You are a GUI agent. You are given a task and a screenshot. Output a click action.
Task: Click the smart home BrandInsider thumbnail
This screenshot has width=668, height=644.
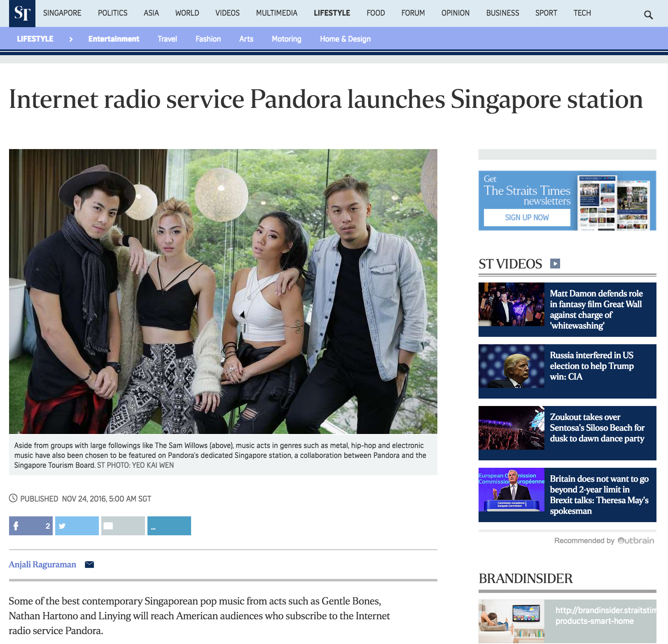(x=512, y=621)
